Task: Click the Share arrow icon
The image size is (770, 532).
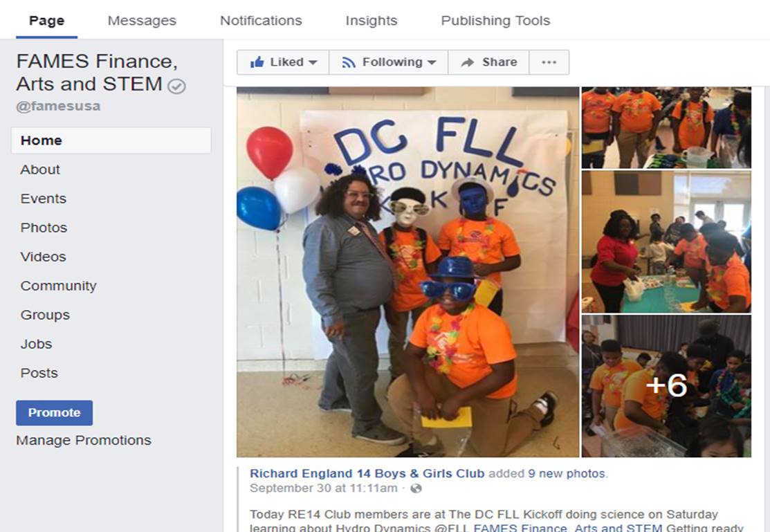Action: tap(468, 62)
